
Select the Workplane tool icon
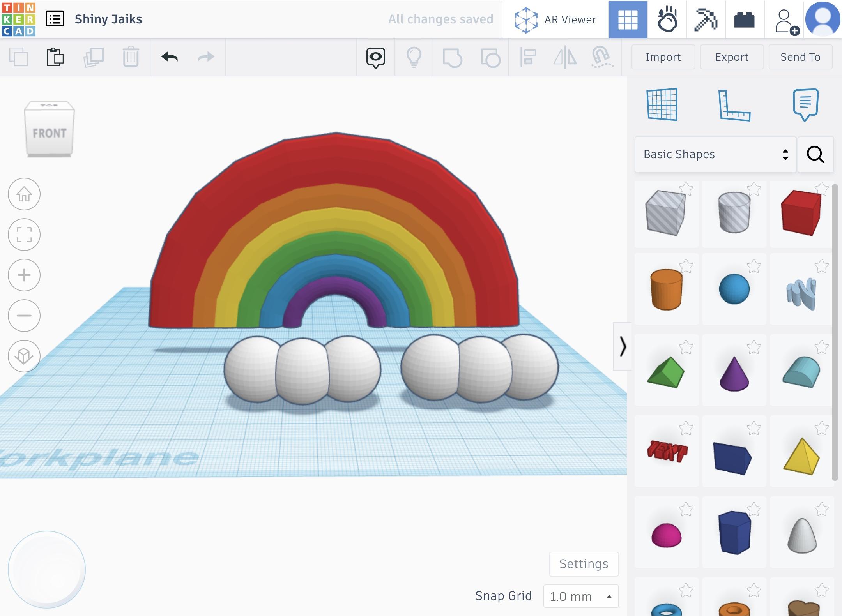pos(662,104)
